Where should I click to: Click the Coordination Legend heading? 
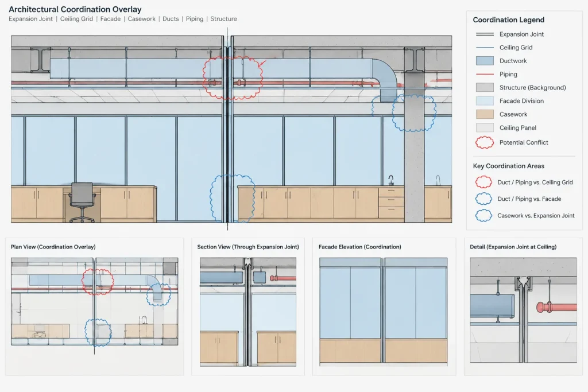click(x=509, y=20)
